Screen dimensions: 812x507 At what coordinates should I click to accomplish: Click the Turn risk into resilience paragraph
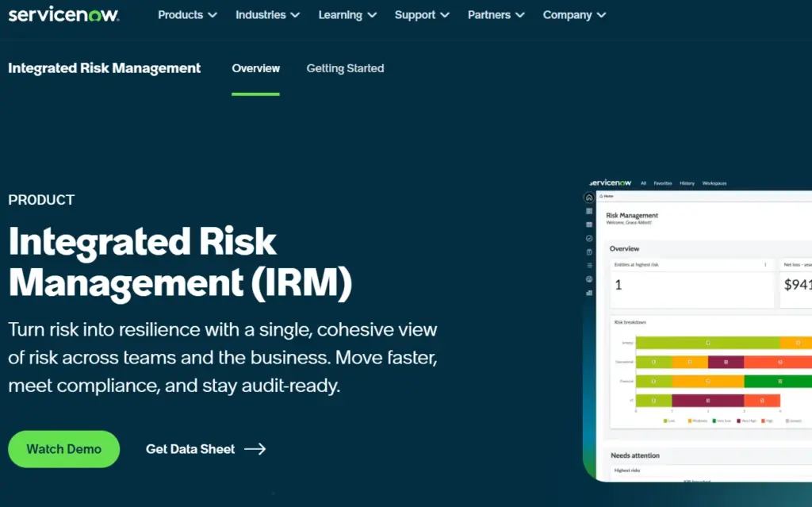pos(223,358)
